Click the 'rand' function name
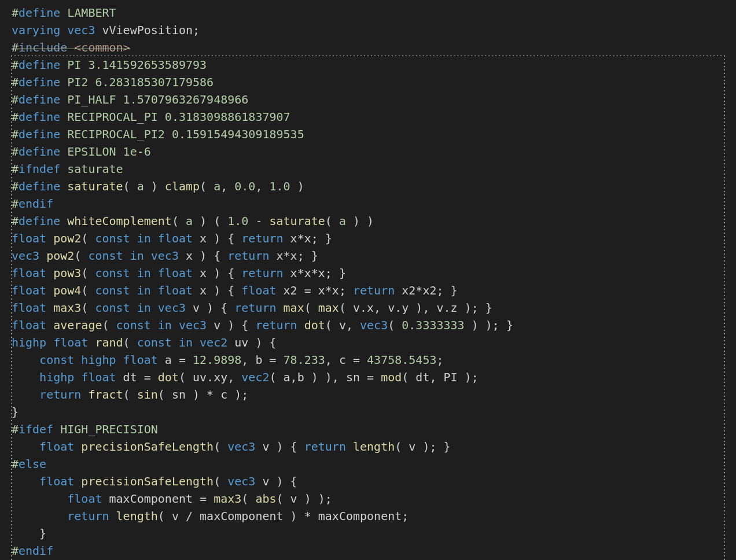736x560 pixels. (109, 342)
